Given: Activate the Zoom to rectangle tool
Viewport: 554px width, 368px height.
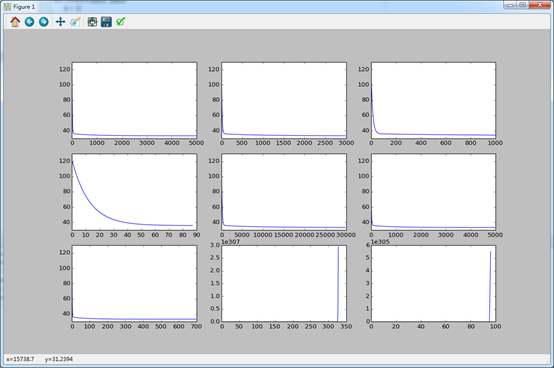Looking at the screenshot, I should click(x=75, y=22).
